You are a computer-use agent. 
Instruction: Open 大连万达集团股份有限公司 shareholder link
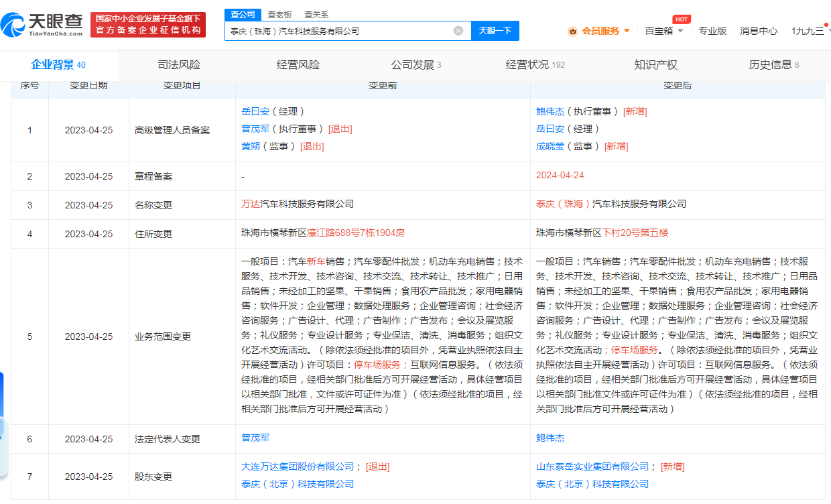[298, 466]
